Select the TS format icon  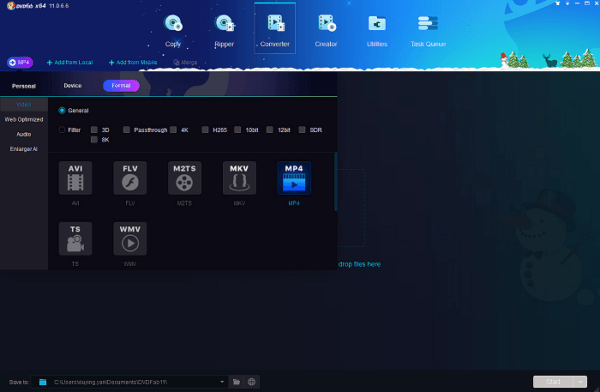pos(75,238)
